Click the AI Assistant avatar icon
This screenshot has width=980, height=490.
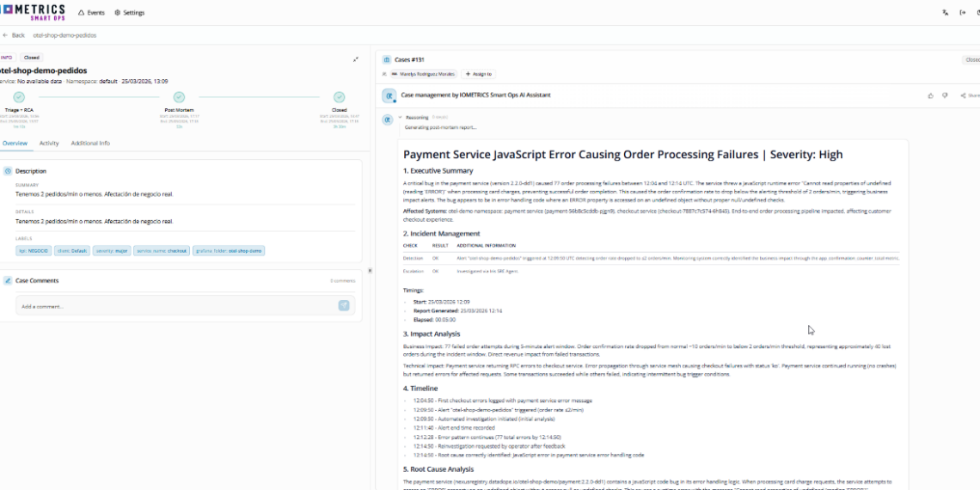389,95
